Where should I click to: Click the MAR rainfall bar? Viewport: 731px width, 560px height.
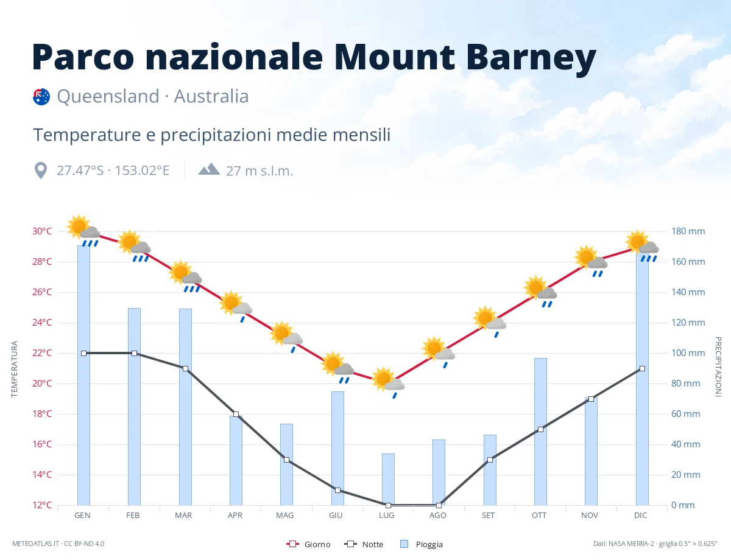tap(185, 407)
